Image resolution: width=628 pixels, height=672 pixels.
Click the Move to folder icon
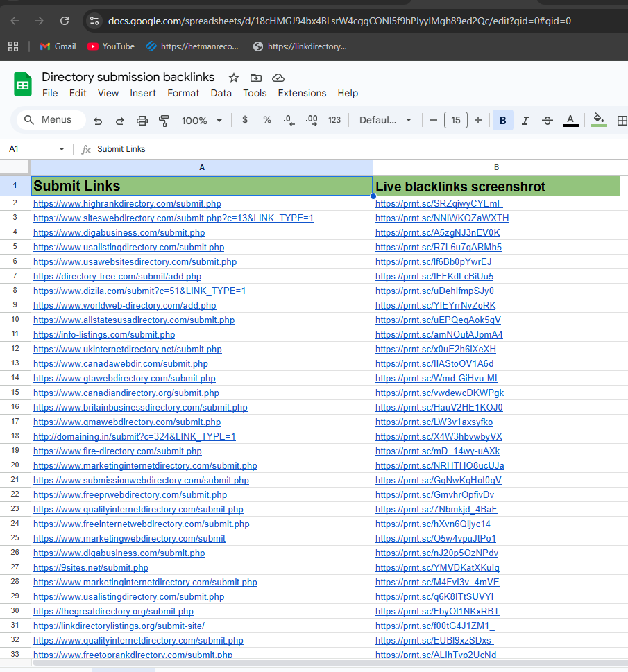[256, 78]
